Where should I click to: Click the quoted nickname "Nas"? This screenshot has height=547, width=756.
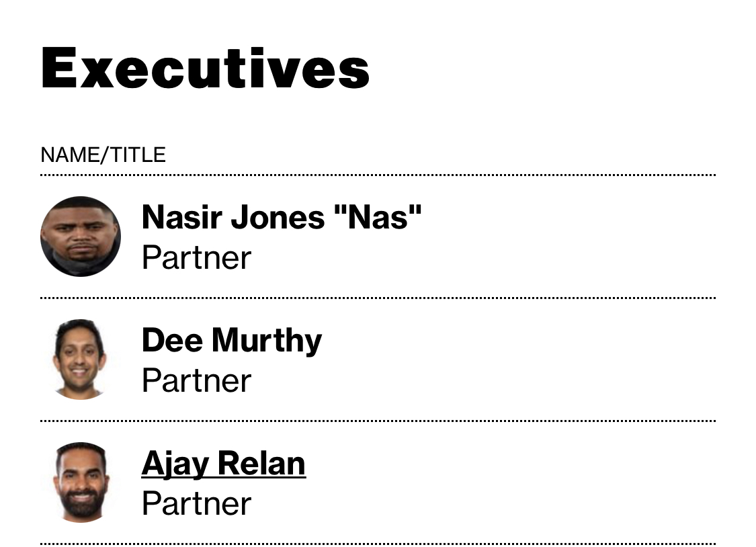coord(378,217)
